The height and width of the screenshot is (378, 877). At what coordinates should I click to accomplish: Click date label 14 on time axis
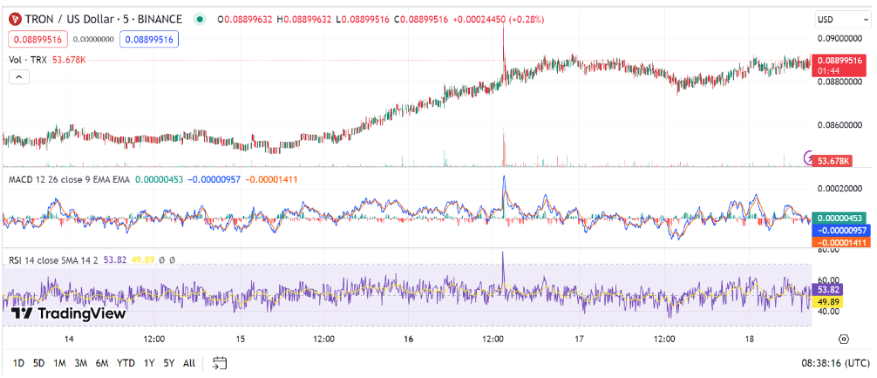[69, 339]
